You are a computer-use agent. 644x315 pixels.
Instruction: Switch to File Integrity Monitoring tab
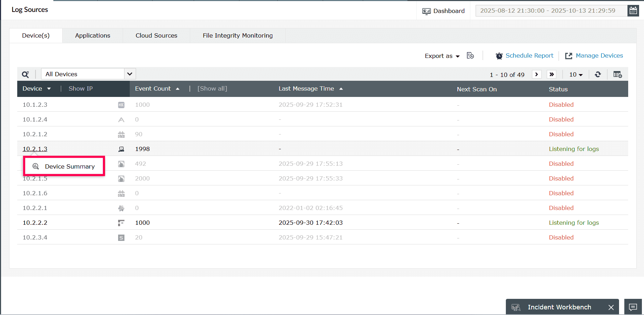pyautogui.click(x=238, y=35)
